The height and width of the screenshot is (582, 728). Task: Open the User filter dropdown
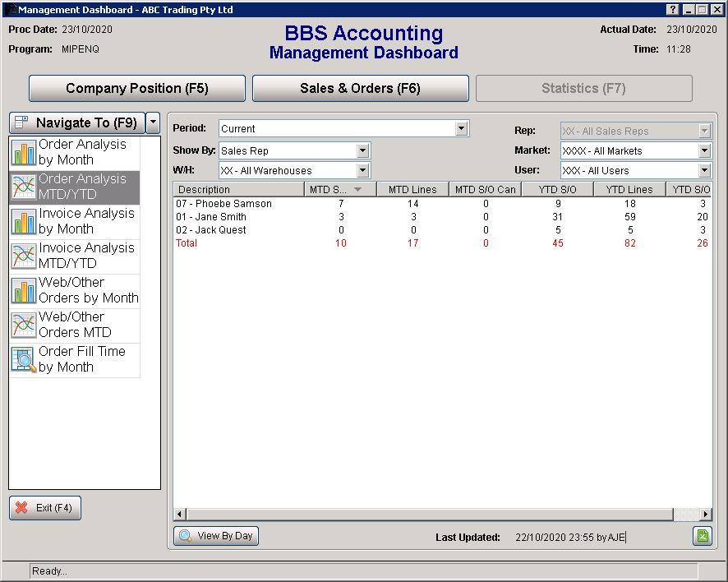(704, 170)
